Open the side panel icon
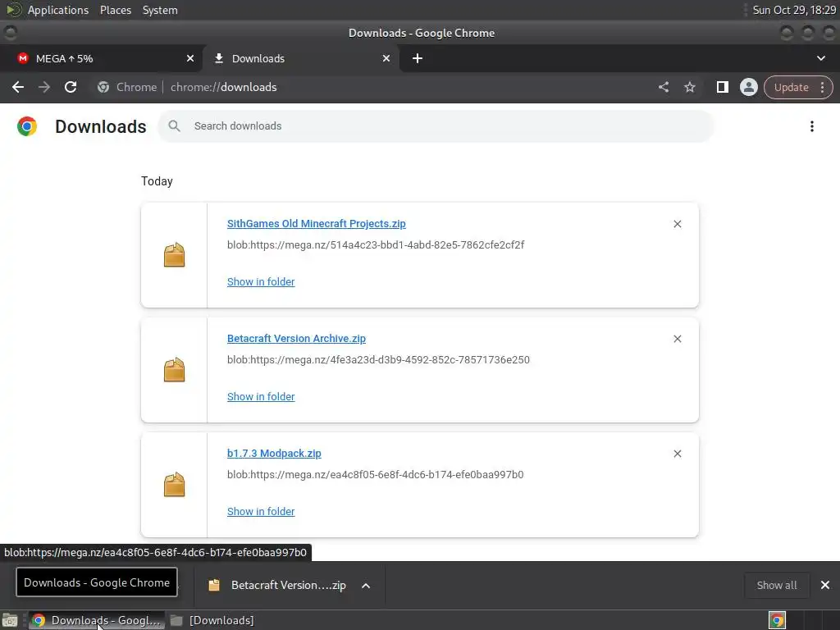The image size is (840, 630). (722, 87)
